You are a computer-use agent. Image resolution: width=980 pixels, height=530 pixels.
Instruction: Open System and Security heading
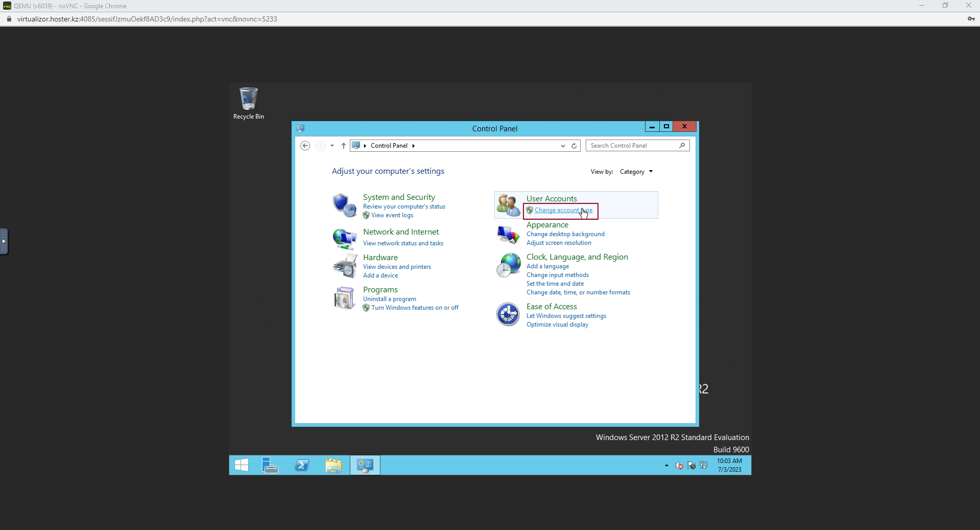(x=399, y=197)
